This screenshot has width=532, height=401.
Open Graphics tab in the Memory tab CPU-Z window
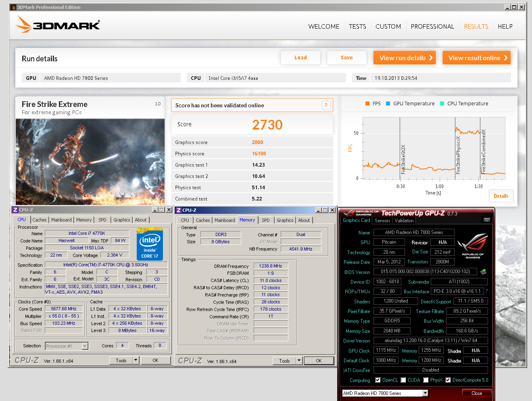click(285, 220)
